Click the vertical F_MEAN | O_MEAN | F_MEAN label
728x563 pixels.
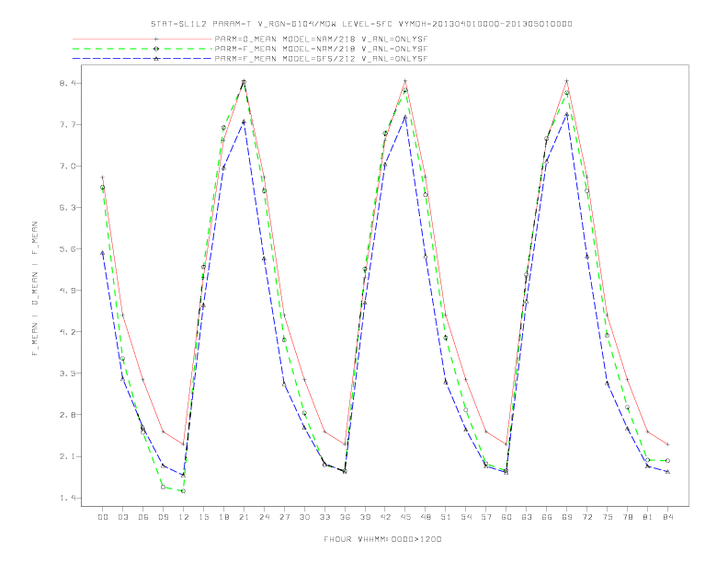35,289
